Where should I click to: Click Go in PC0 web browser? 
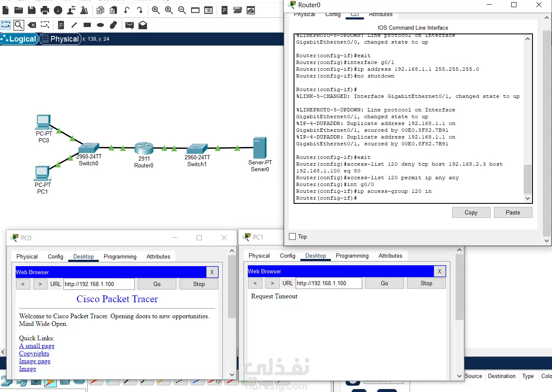coord(157,284)
